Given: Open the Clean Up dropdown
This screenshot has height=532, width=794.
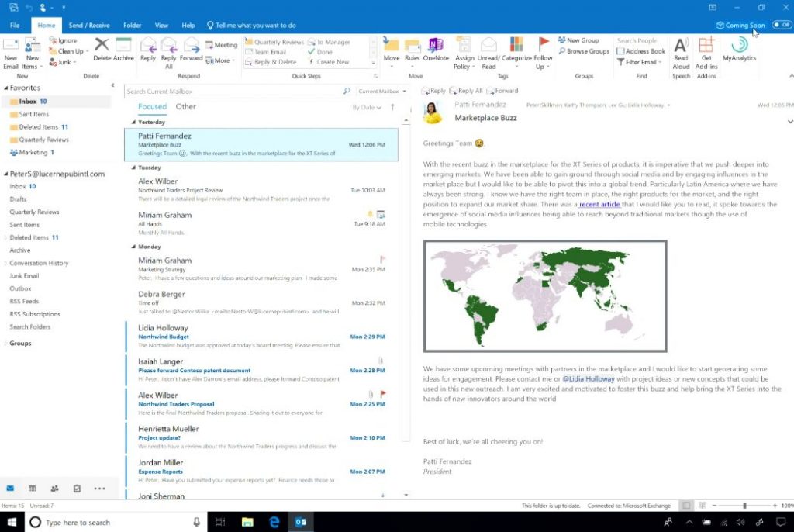Looking at the screenshot, I should click(x=68, y=51).
